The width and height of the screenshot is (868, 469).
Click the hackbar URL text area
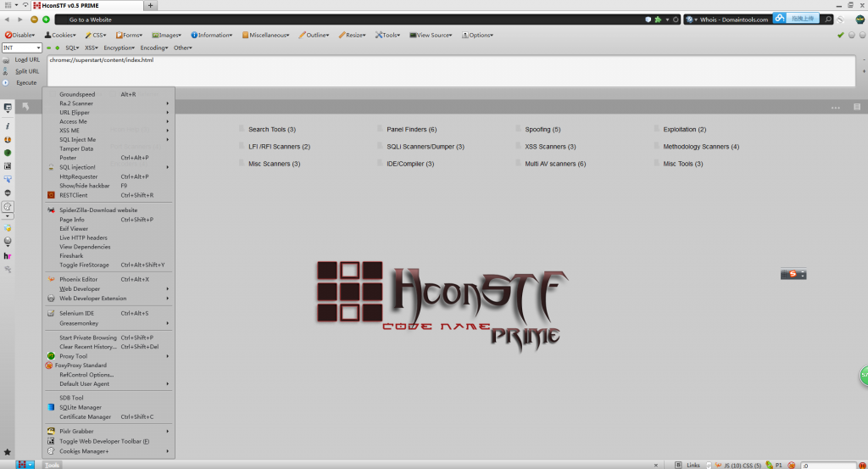click(x=451, y=71)
